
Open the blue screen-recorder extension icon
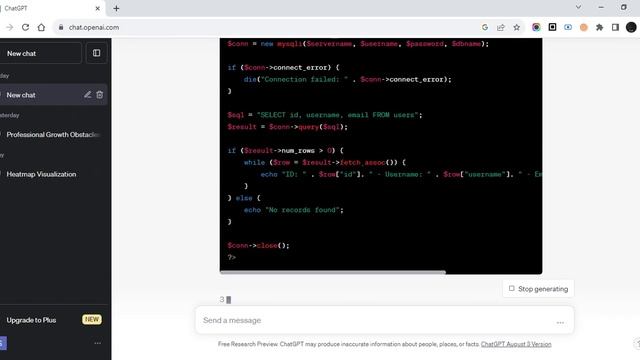pos(568,27)
